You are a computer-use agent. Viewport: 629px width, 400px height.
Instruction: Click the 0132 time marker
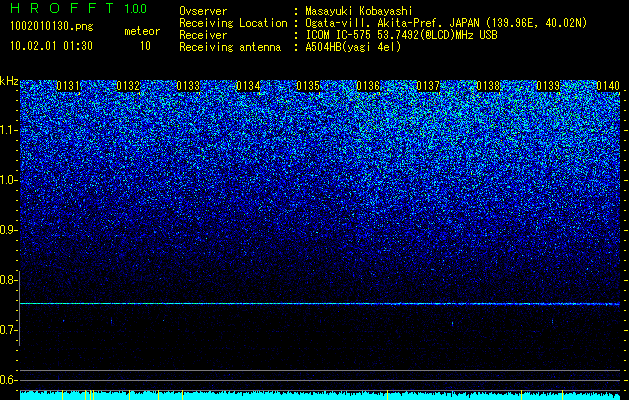point(128,86)
